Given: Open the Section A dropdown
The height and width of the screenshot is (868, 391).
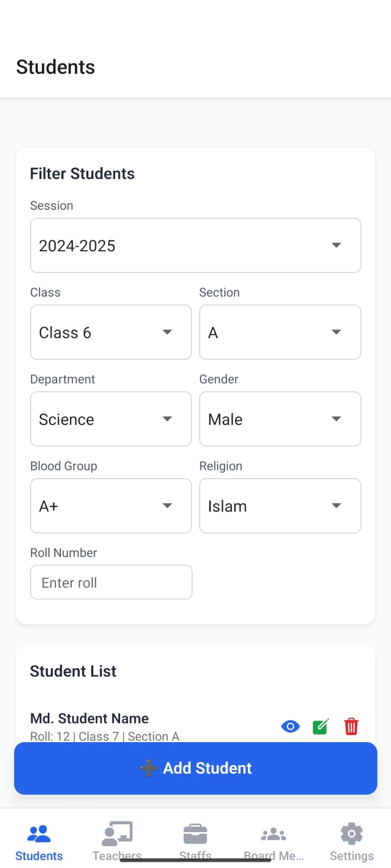Looking at the screenshot, I should coord(280,332).
